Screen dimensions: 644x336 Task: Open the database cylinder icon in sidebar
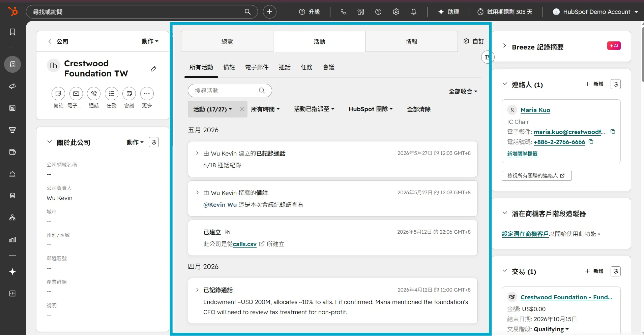coord(12,196)
